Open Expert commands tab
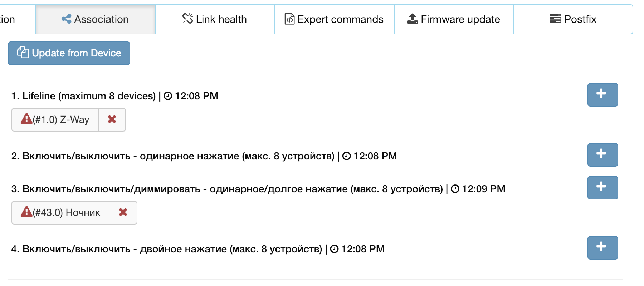Image resolution: width=644 pixels, height=286 pixels. (334, 19)
